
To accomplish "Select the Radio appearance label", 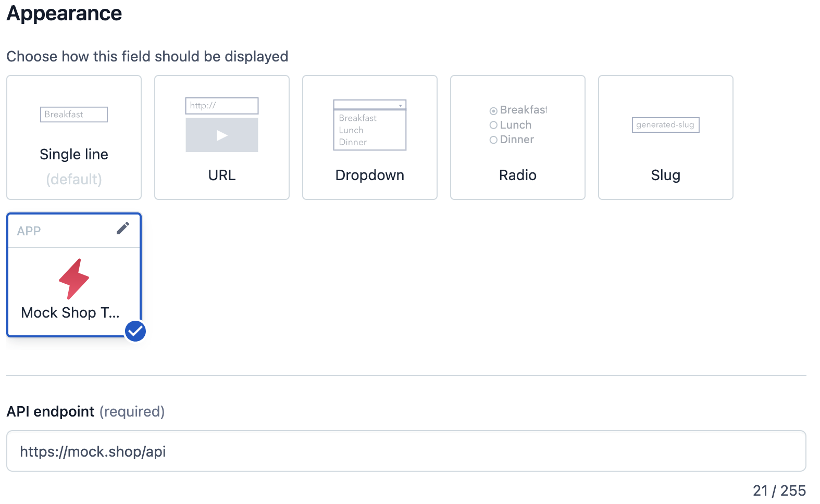I will [517, 175].
